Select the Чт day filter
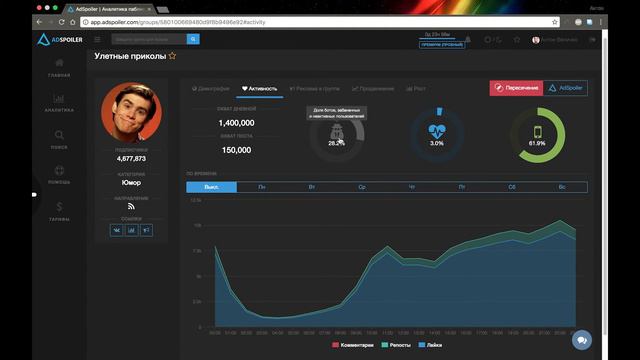This screenshot has height=360, width=640. (412, 187)
